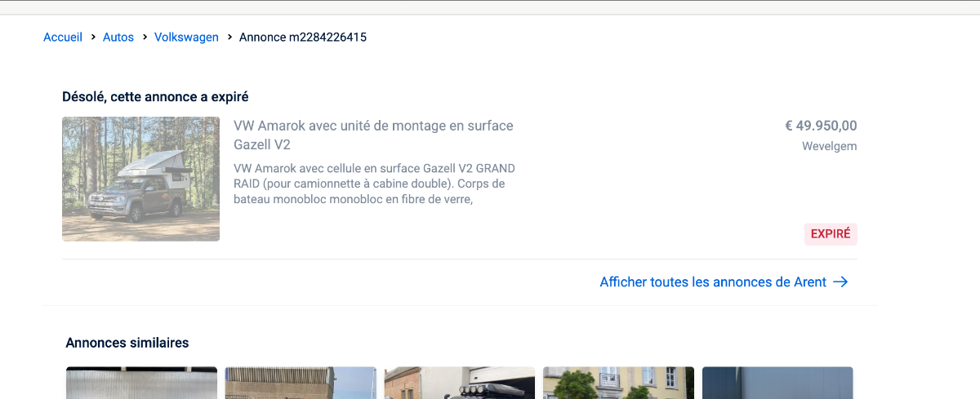
Task: Click the listing description about Gazell V2 GRAND RAID
Action: pos(374,184)
